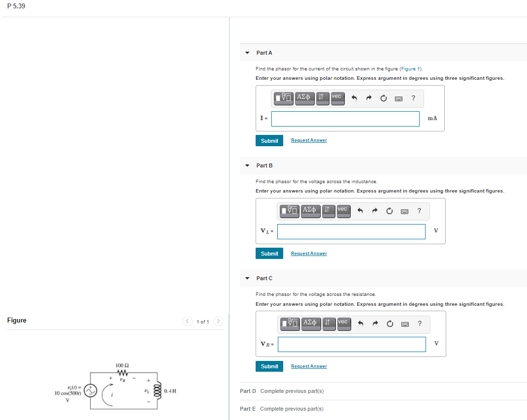The height and width of the screenshot is (420, 527).
Task: Click the Part E locked row
Action: [282, 409]
